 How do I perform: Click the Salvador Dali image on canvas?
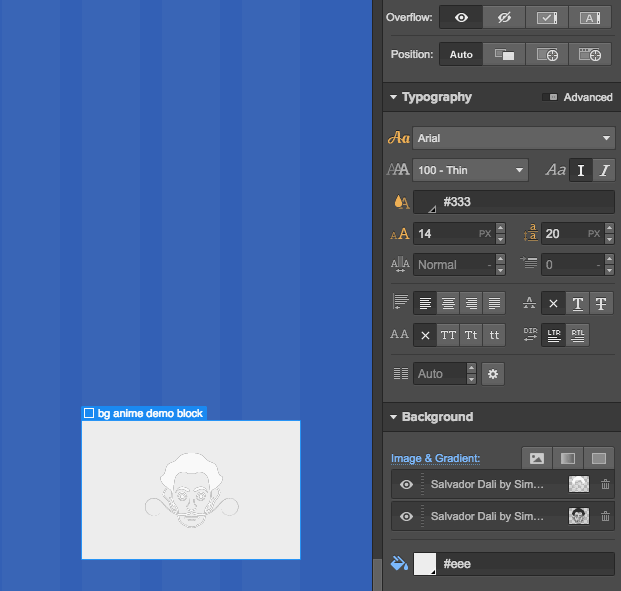(x=192, y=490)
